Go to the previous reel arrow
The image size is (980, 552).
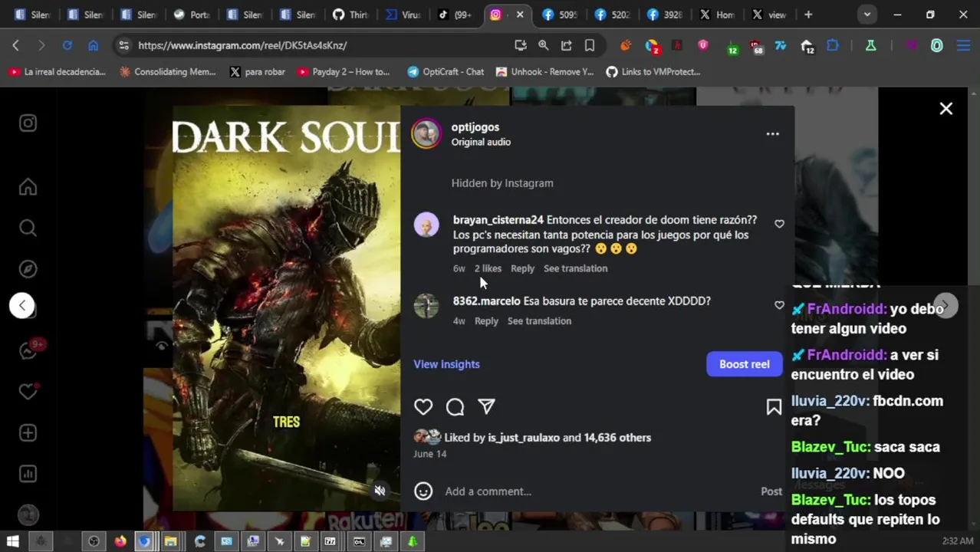pyautogui.click(x=22, y=305)
